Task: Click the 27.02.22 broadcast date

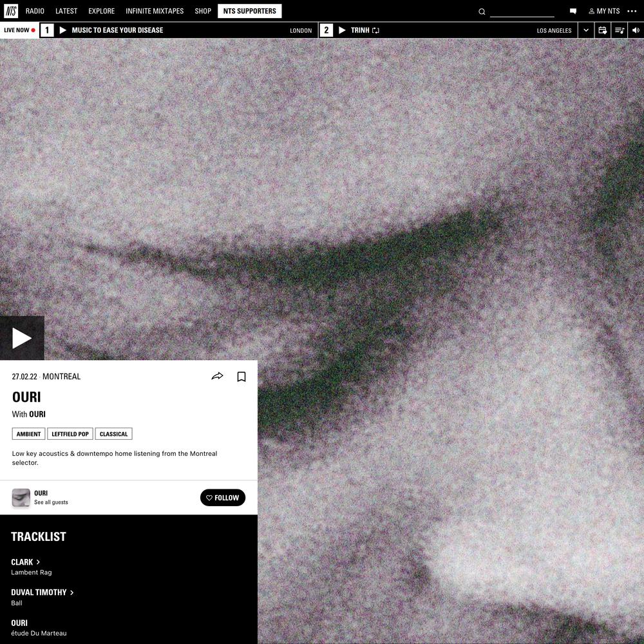Action: click(x=24, y=377)
